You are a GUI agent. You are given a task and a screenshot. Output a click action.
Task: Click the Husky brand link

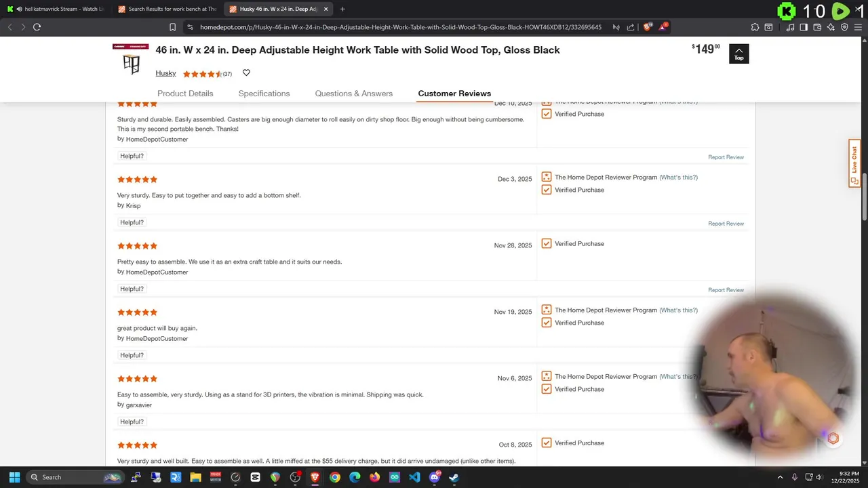pos(165,73)
